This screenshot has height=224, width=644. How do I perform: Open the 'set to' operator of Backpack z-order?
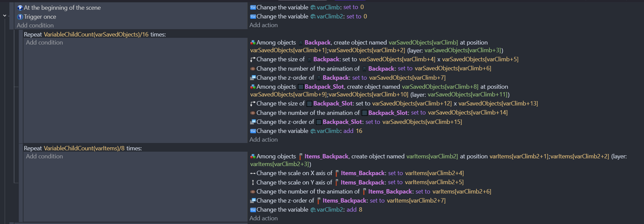click(x=359, y=78)
